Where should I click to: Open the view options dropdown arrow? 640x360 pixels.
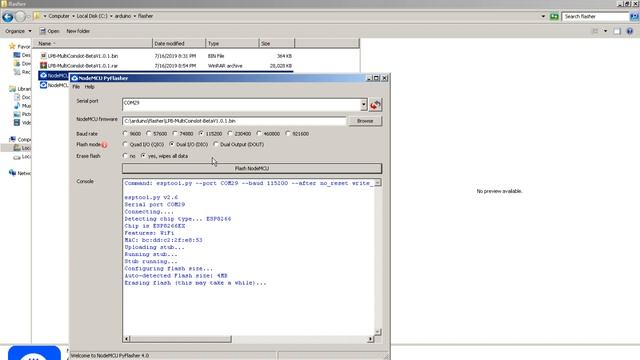[x=605, y=31]
